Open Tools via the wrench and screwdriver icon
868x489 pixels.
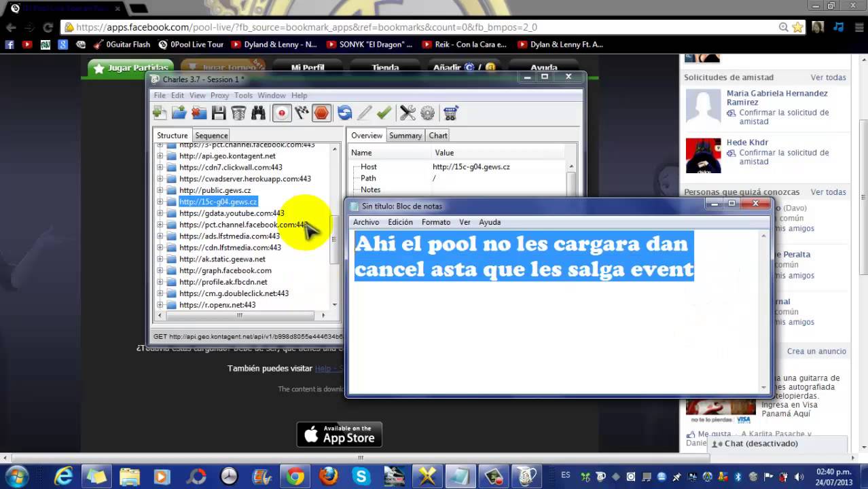click(x=408, y=113)
